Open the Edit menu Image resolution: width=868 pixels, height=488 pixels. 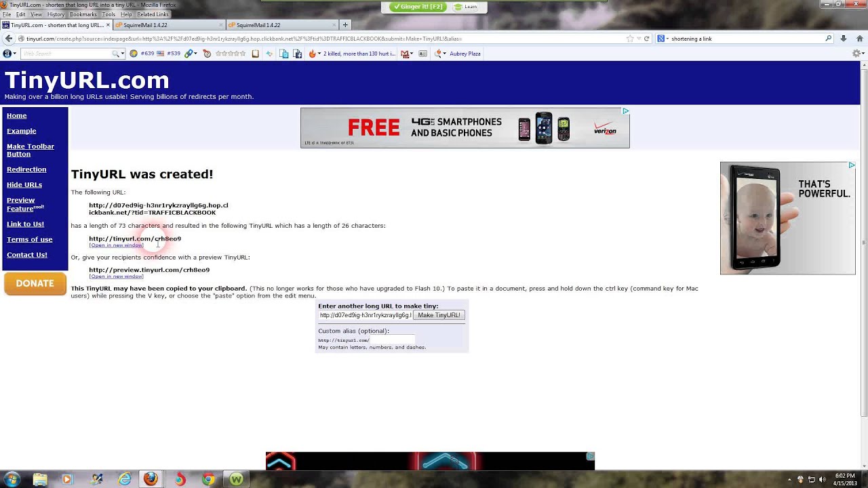(x=20, y=14)
